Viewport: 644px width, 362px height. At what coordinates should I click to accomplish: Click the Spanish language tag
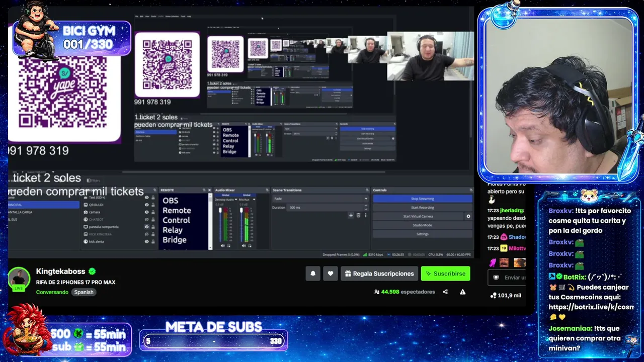pyautogui.click(x=84, y=292)
